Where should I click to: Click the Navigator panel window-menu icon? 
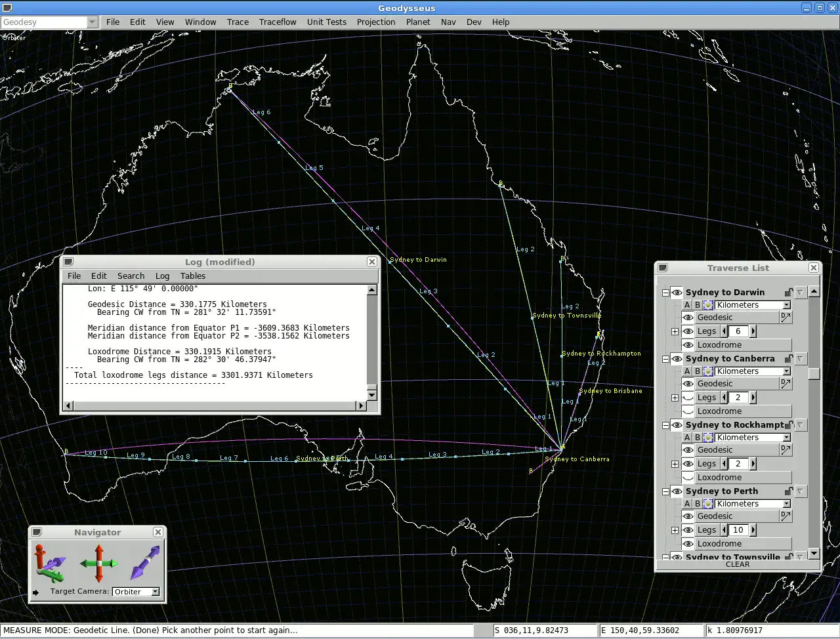(37, 532)
